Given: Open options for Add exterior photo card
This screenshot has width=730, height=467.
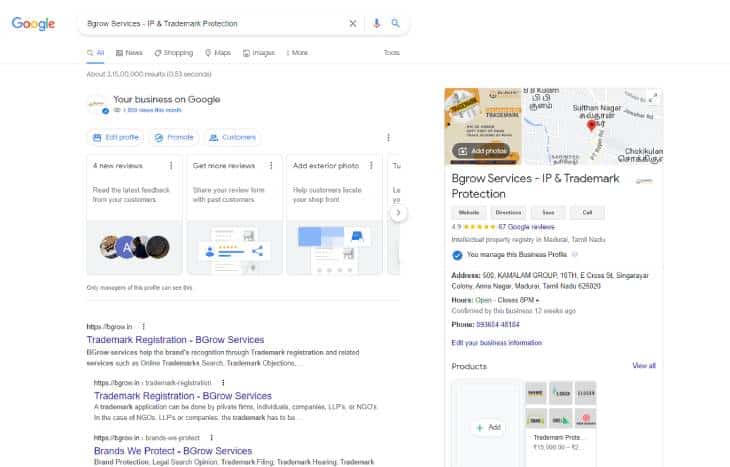Looking at the screenshot, I should 371,166.
